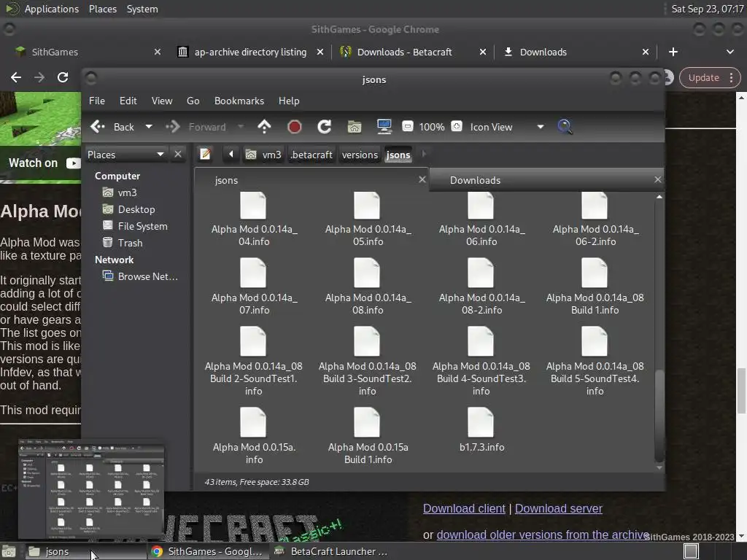The height and width of the screenshot is (560, 747).
Task: Click the Download server link
Action: (558, 508)
